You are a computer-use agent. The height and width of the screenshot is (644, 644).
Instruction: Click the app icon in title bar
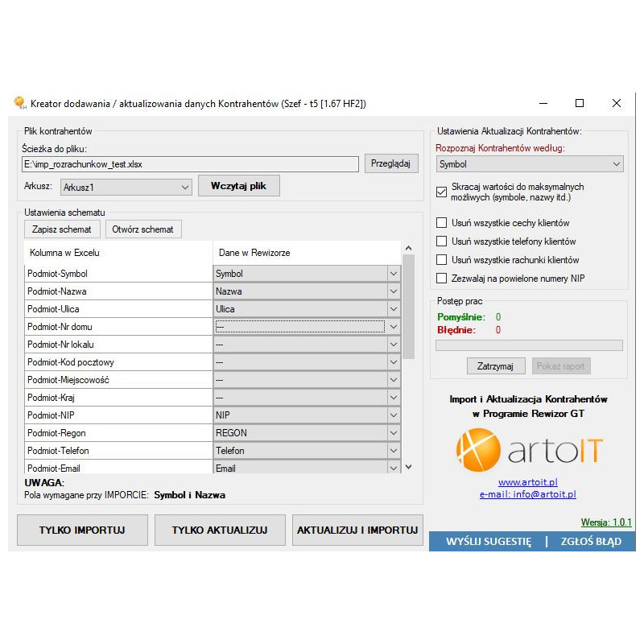[x=20, y=103]
